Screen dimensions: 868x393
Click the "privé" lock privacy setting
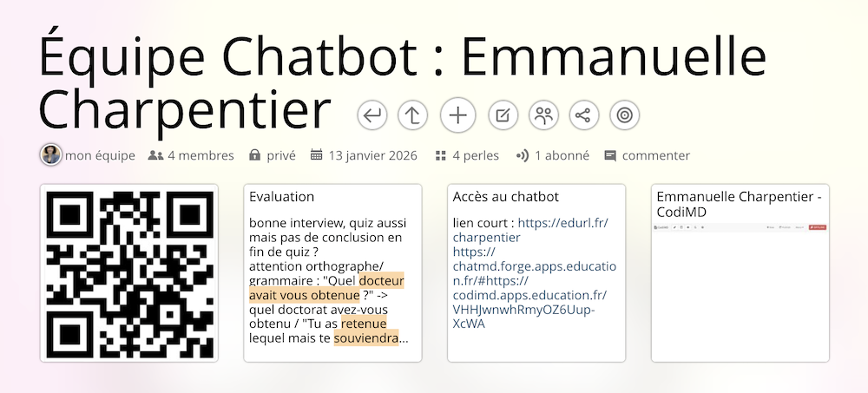click(273, 156)
